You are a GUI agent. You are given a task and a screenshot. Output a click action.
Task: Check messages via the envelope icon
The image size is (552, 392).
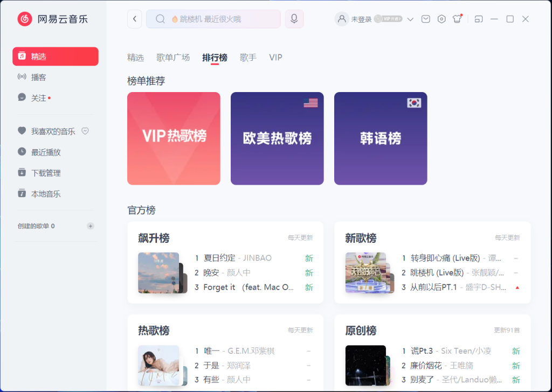(425, 18)
